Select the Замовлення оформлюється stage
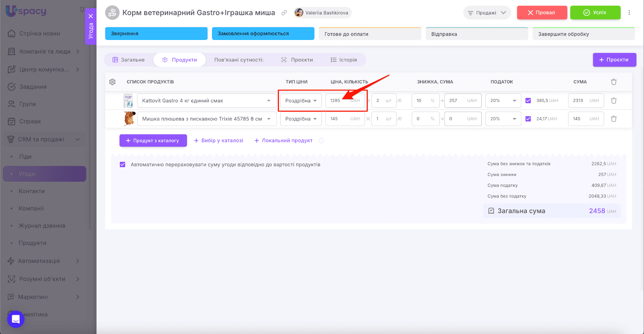 tap(263, 33)
